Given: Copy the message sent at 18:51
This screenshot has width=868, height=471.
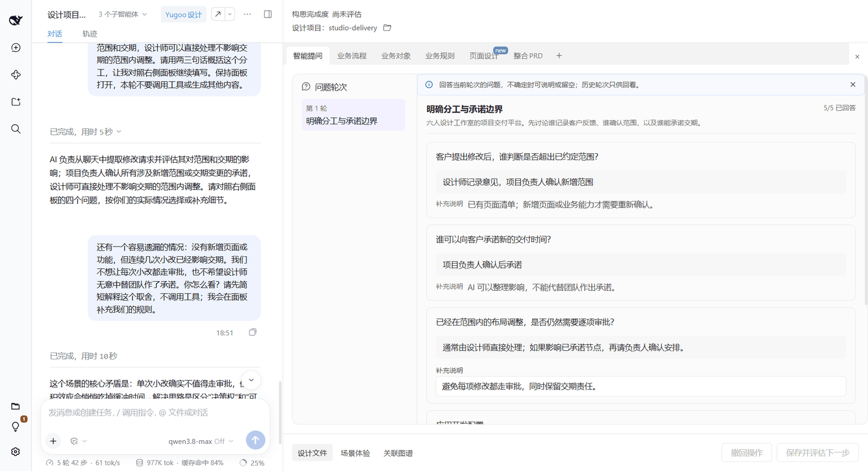Looking at the screenshot, I should 253,332.
